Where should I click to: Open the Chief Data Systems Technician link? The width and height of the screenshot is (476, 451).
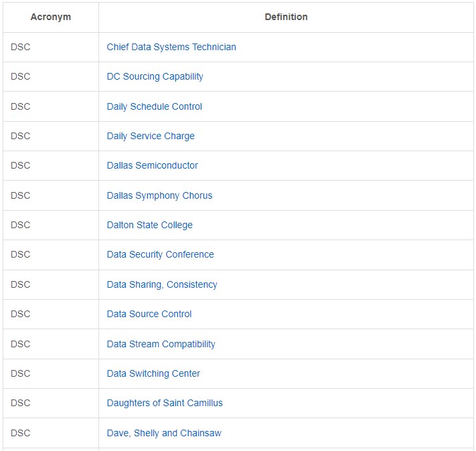pos(171,47)
